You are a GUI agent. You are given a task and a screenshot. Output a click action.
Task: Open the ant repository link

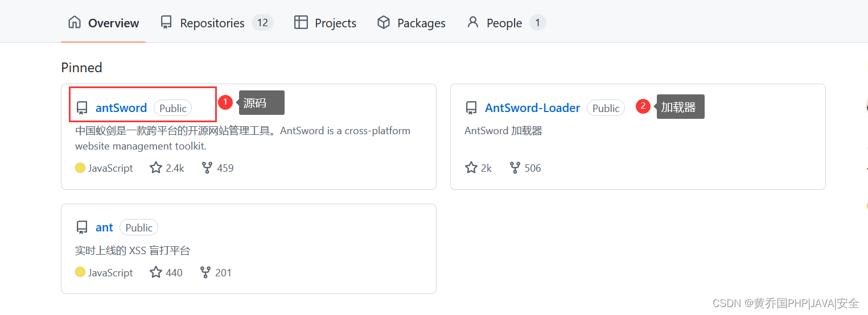coord(104,227)
